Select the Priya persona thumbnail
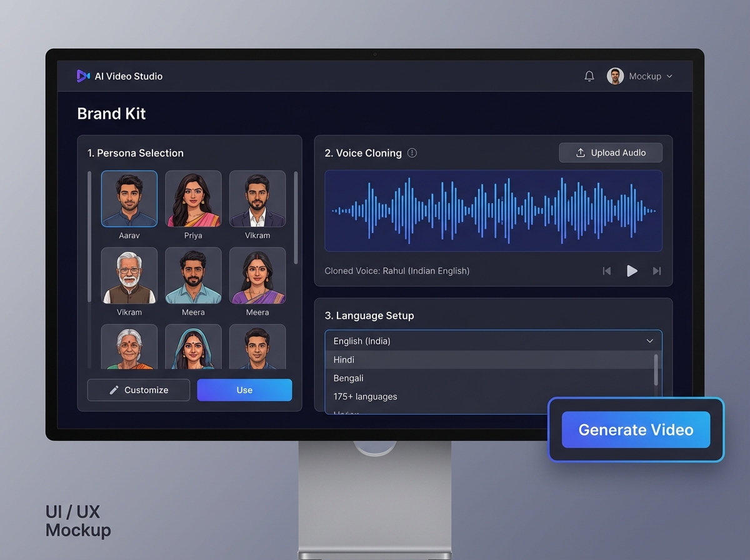The width and height of the screenshot is (750, 560). (193, 199)
